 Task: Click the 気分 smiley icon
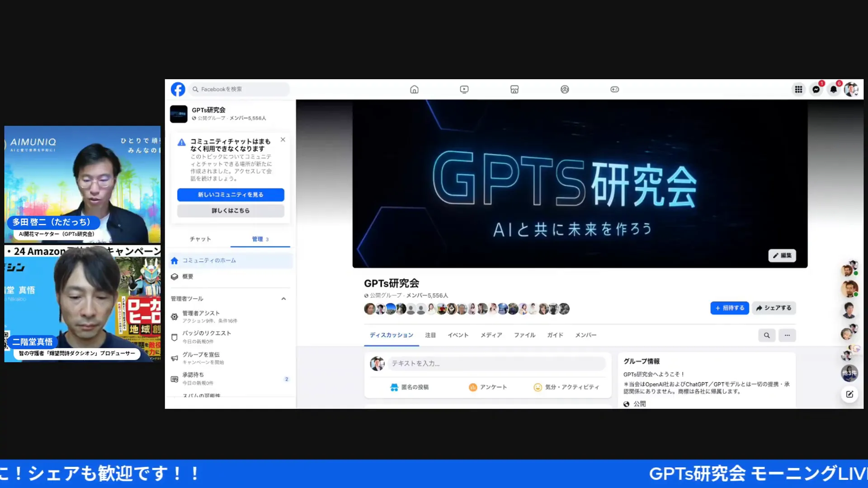click(x=538, y=387)
